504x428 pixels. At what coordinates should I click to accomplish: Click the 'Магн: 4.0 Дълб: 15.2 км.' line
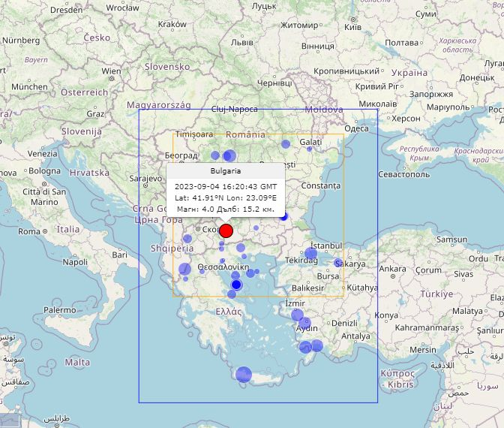(x=226, y=209)
